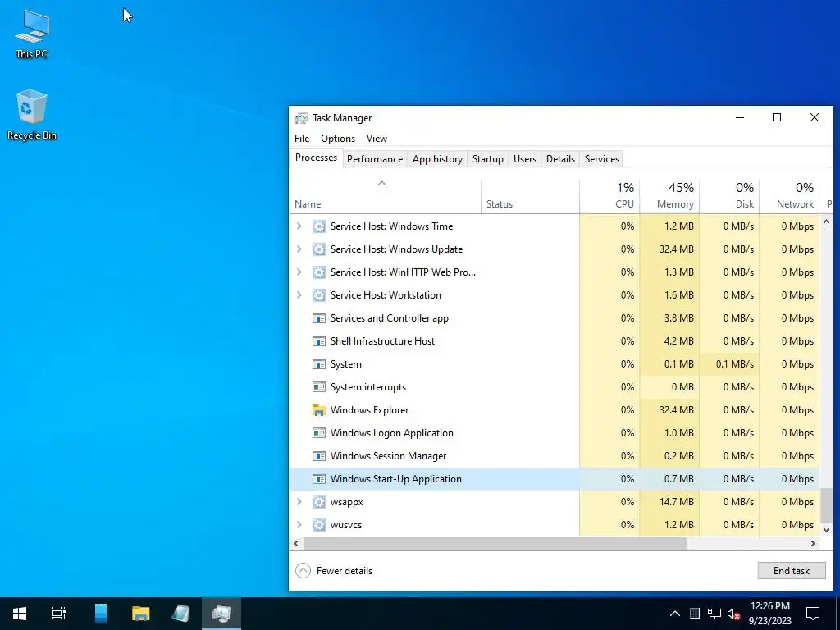Click the Windows Start-Up Application icon
The height and width of the screenshot is (630, 840).
point(319,479)
